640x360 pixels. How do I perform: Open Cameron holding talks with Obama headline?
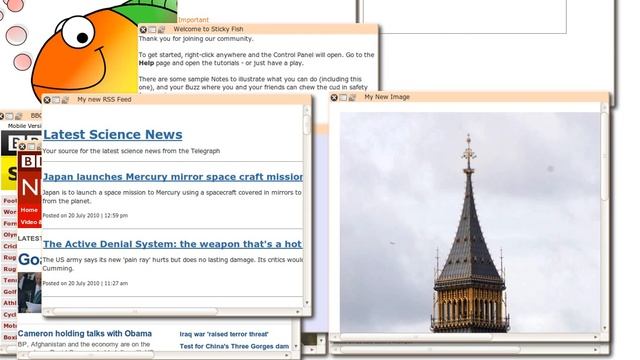tap(84, 333)
